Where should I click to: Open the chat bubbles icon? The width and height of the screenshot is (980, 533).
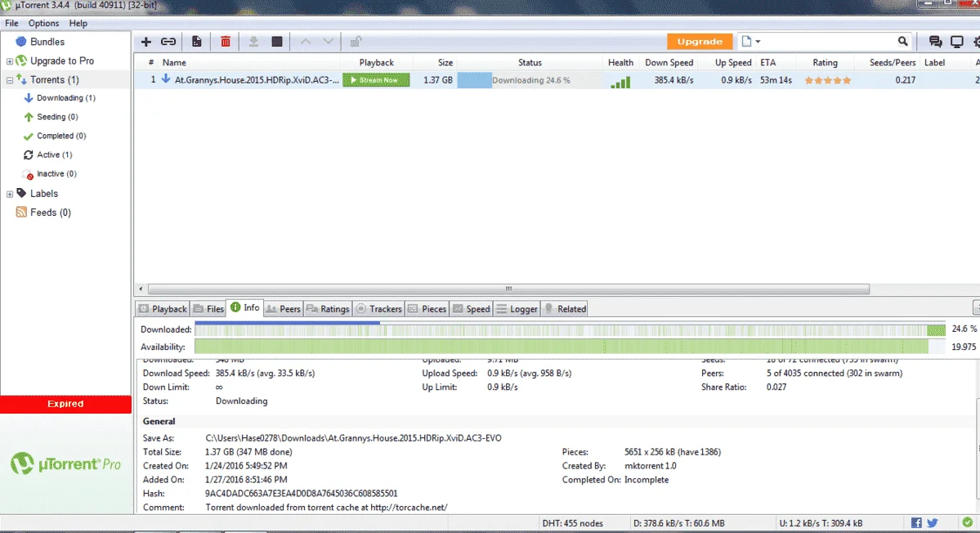[x=935, y=42]
